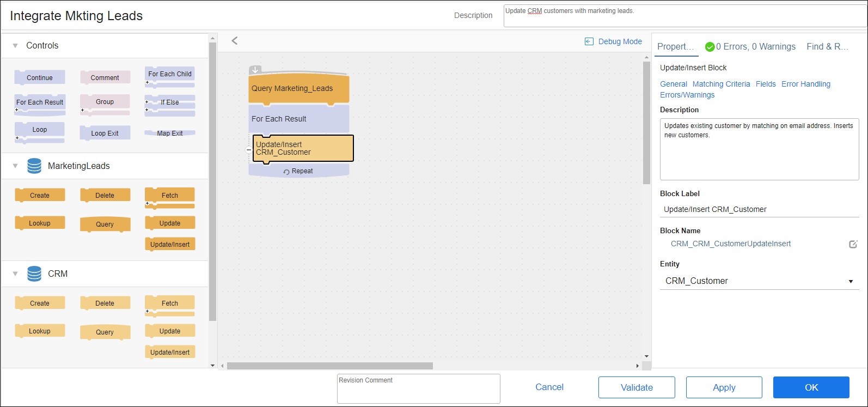Switch to the Find & Replace tab

[827, 47]
